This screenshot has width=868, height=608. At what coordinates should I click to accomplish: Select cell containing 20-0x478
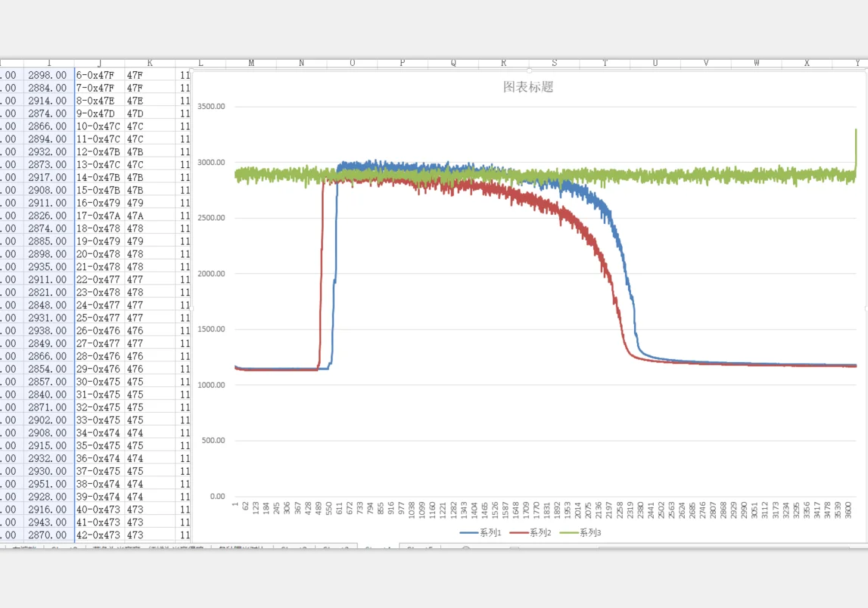click(100, 253)
